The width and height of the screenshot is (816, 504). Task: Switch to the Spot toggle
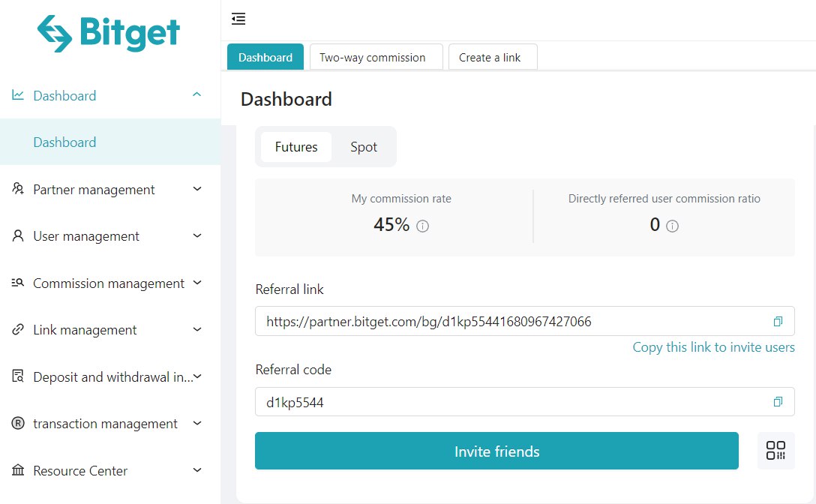(x=363, y=147)
